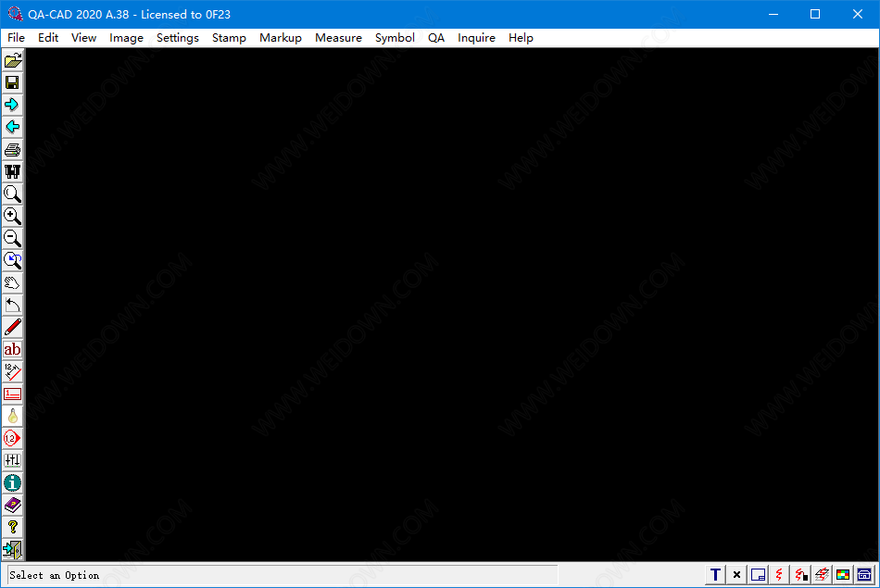Select the dimension measure ruler tool
Viewport: 880px width, 588px height.
coord(12,371)
